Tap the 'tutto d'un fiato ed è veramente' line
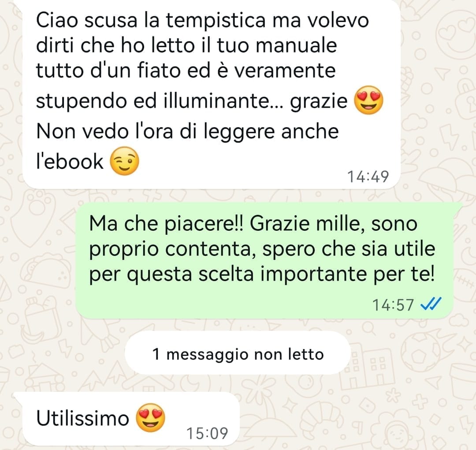The width and height of the screenshot is (476, 450). 186,71
